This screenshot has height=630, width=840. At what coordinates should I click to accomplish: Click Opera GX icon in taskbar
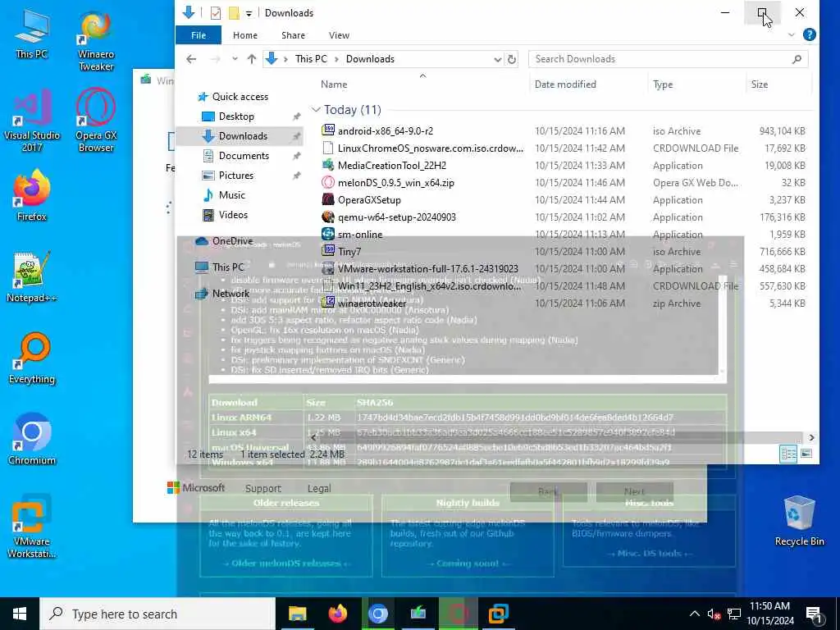point(458,614)
